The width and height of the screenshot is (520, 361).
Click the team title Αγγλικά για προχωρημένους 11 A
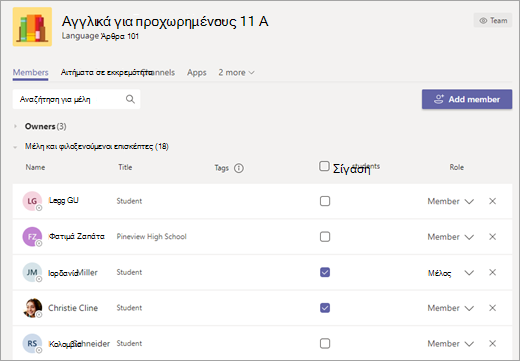(165, 21)
